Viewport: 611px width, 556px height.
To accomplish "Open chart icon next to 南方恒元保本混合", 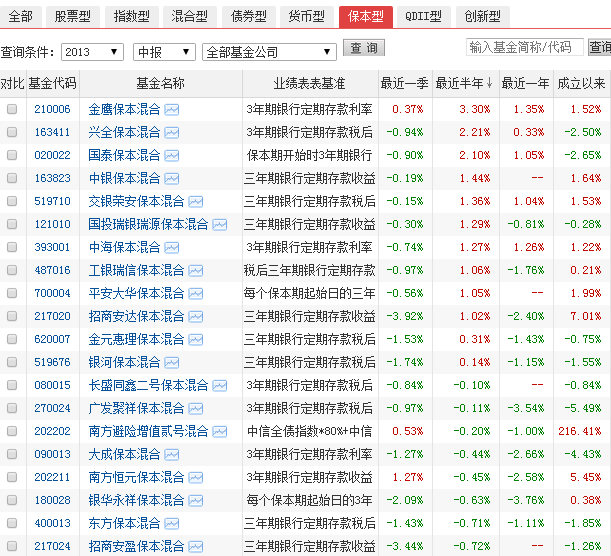I will click(x=196, y=478).
